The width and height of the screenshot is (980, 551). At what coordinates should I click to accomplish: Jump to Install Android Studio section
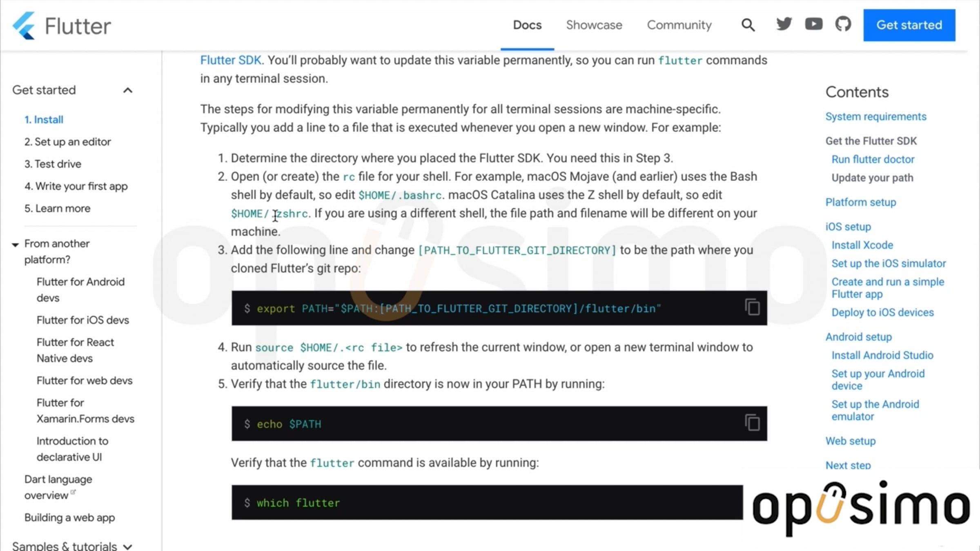tap(882, 355)
